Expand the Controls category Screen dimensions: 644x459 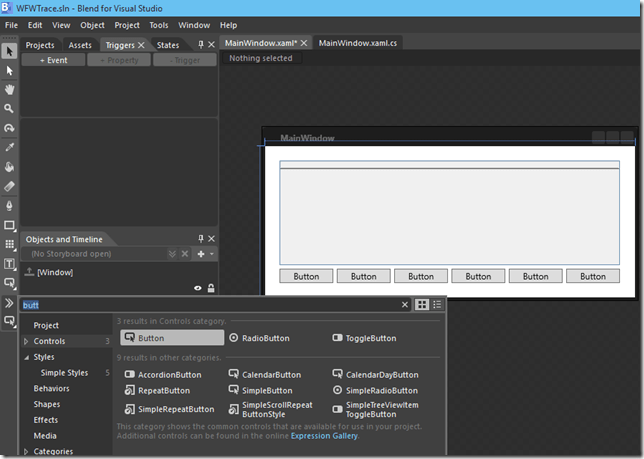(x=27, y=341)
